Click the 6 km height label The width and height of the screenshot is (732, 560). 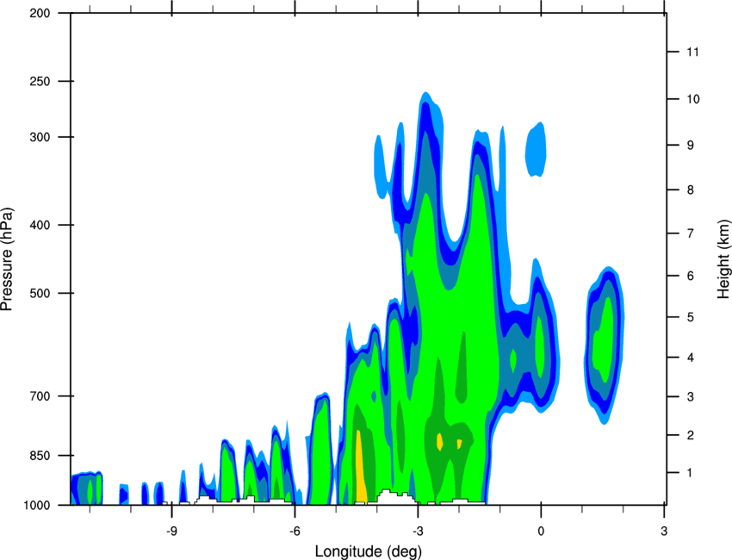(x=691, y=276)
